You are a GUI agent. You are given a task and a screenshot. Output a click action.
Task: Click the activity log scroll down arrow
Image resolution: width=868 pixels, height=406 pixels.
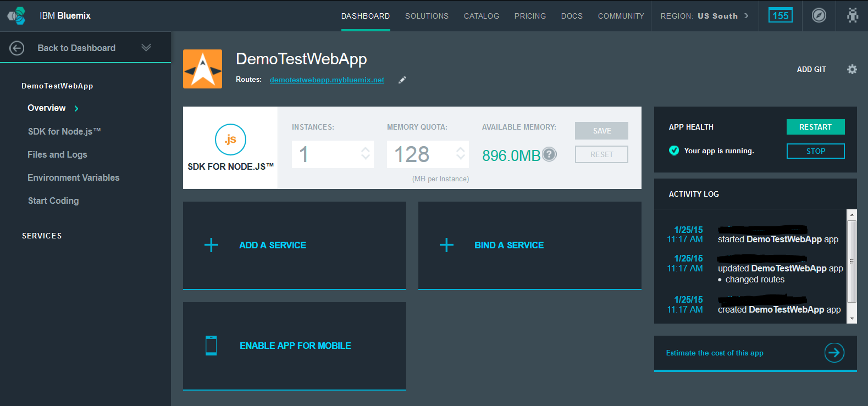tap(852, 319)
